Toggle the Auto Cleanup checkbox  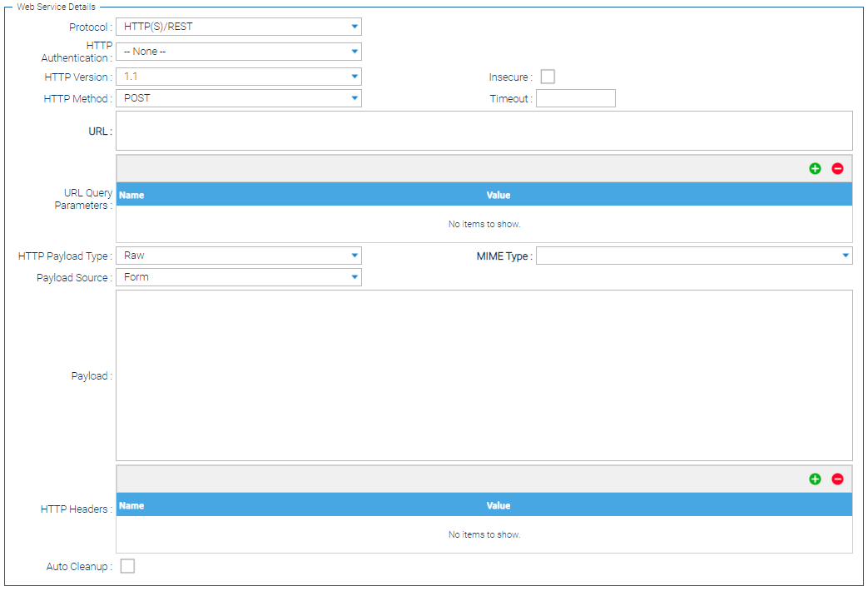127,566
